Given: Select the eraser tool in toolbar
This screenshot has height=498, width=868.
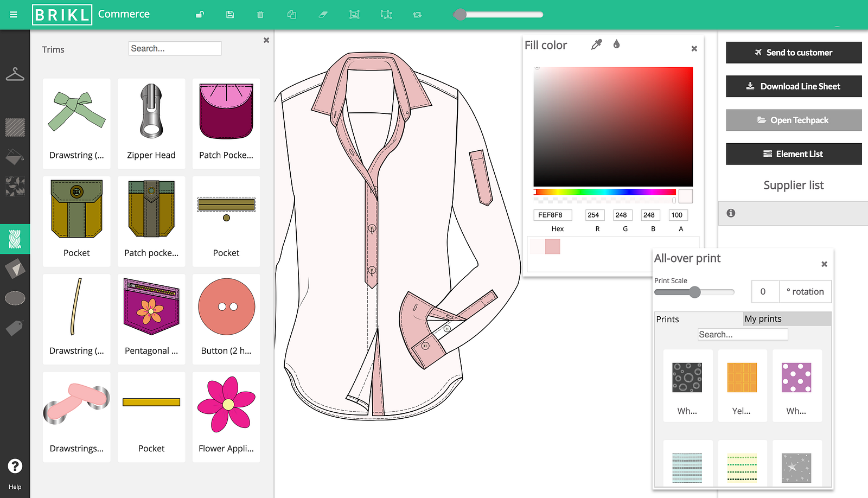Looking at the screenshot, I should coord(323,15).
